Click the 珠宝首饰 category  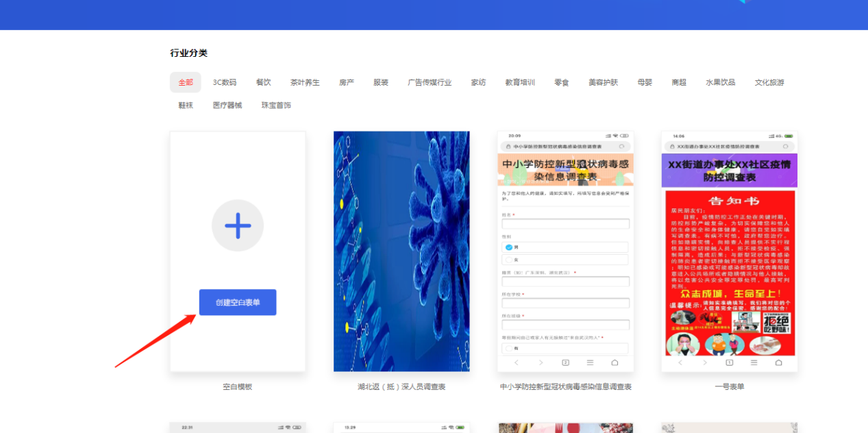click(276, 106)
